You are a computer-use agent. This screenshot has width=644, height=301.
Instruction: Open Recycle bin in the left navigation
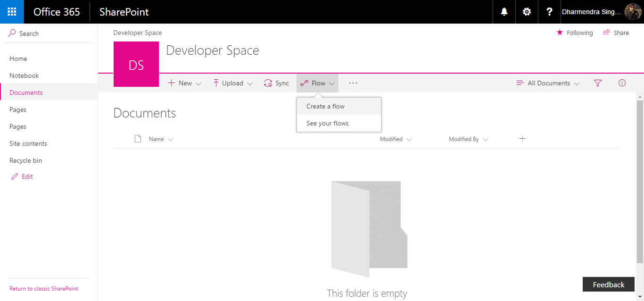point(25,160)
